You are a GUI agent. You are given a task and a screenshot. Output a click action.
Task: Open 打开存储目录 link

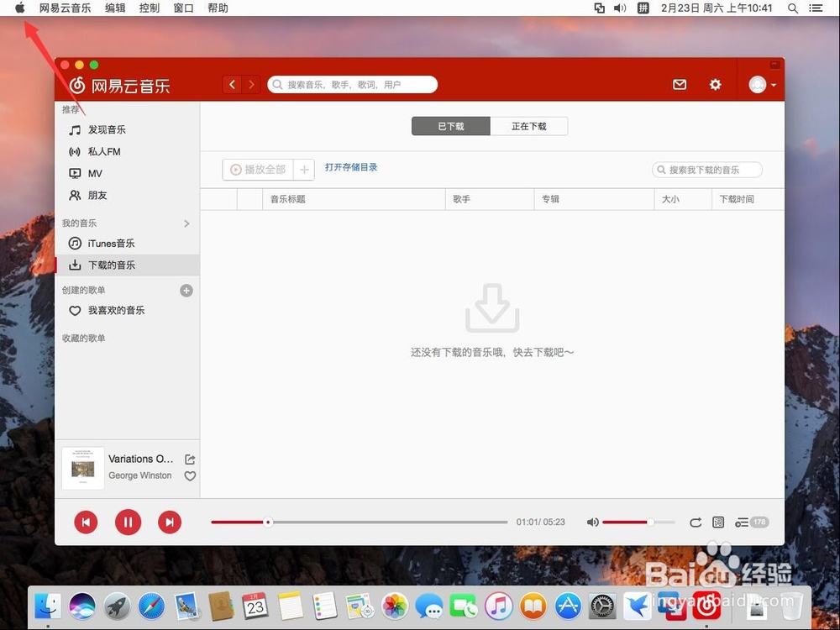(x=351, y=167)
